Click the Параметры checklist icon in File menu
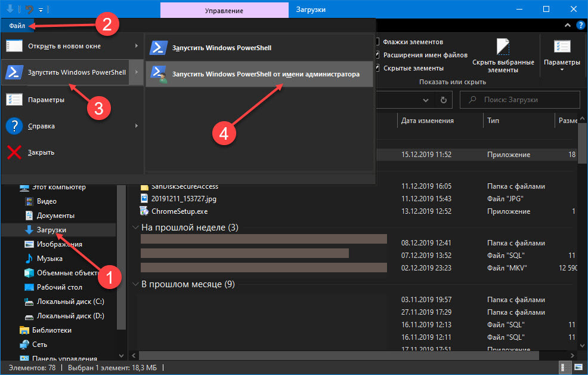This screenshot has height=375, width=588. pos(14,100)
